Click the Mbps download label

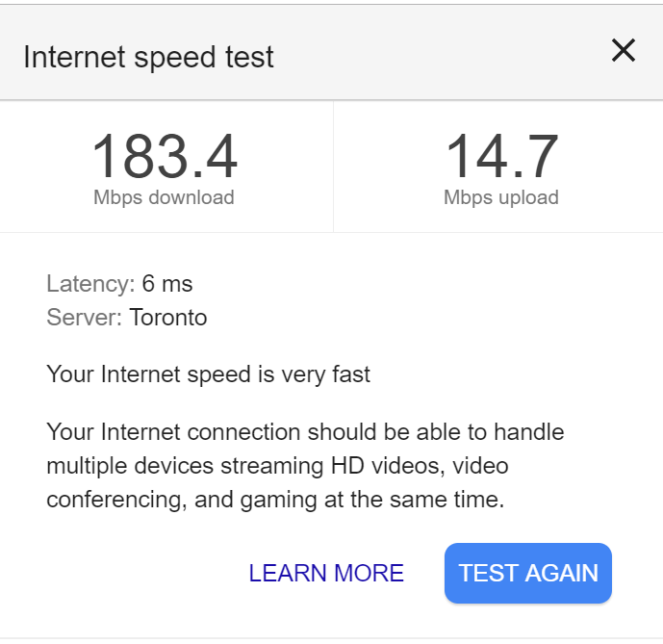click(x=164, y=197)
